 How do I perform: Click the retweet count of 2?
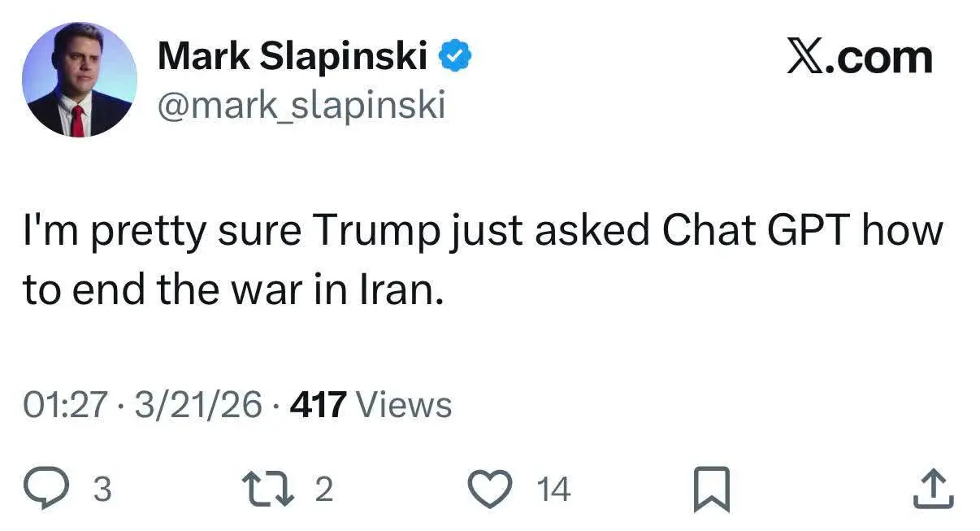(x=323, y=490)
